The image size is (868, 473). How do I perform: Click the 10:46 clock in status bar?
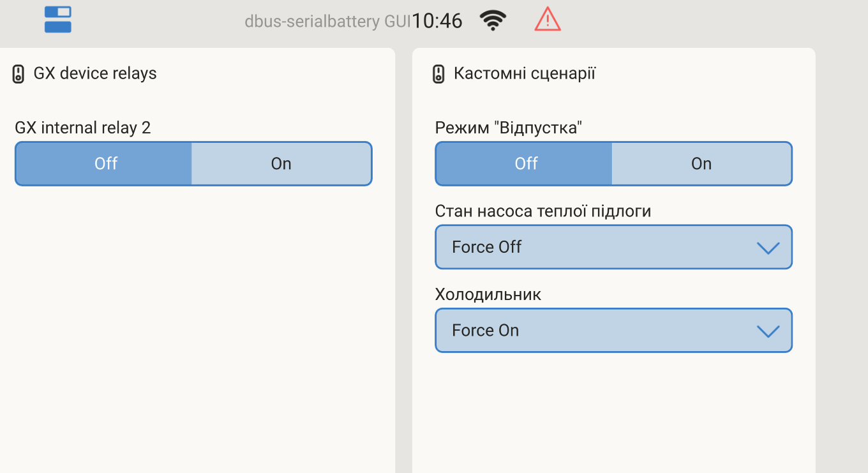point(437,21)
